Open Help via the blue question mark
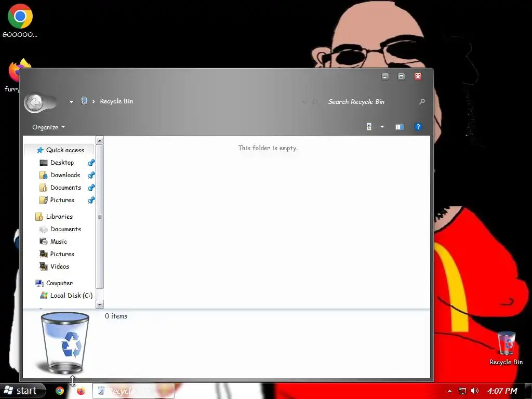532x399 pixels. pyautogui.click(x=418, y=127)
